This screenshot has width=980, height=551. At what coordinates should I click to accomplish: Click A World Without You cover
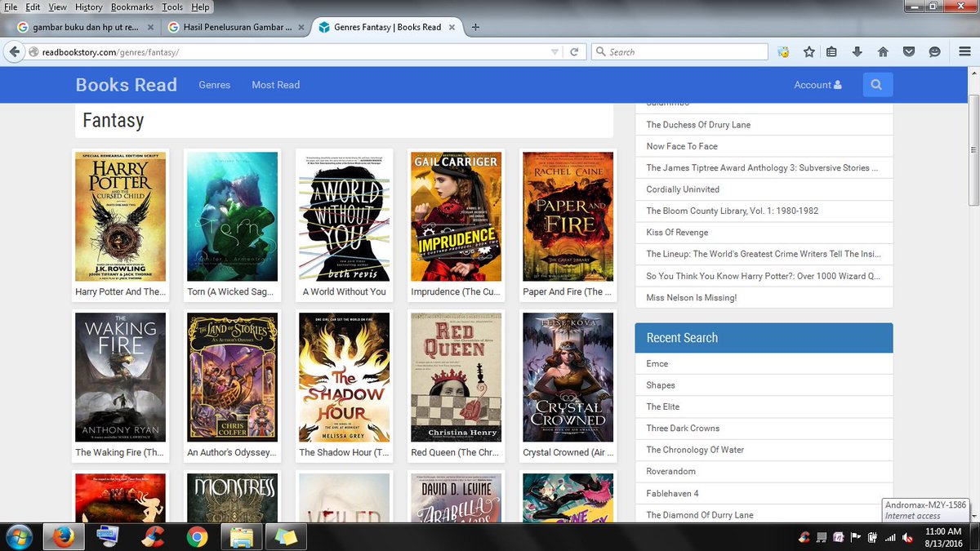344,216
